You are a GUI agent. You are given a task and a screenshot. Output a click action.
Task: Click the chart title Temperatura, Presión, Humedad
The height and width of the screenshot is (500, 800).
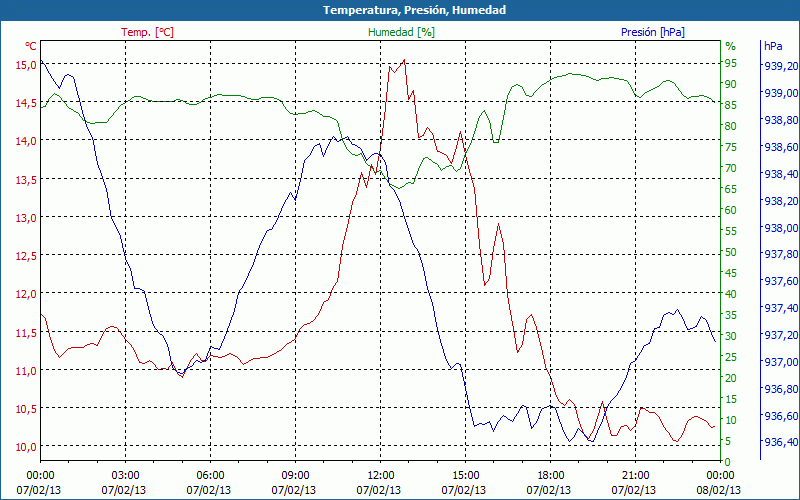coord(414,10)
